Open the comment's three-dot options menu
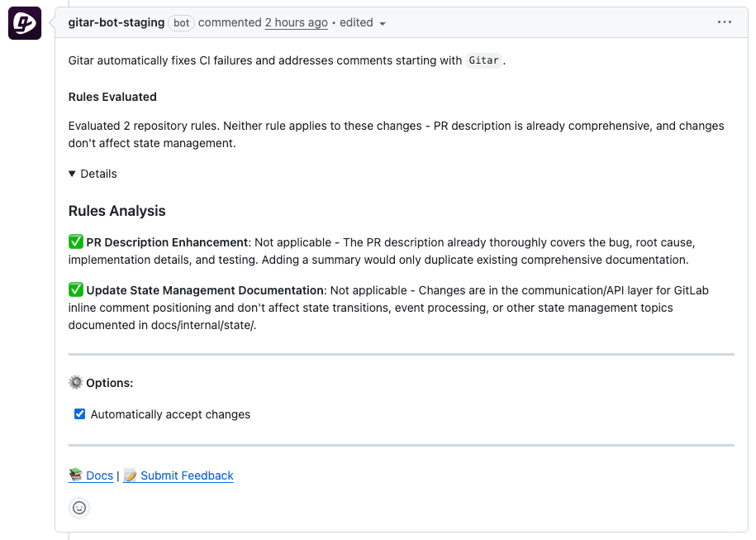 725,22
